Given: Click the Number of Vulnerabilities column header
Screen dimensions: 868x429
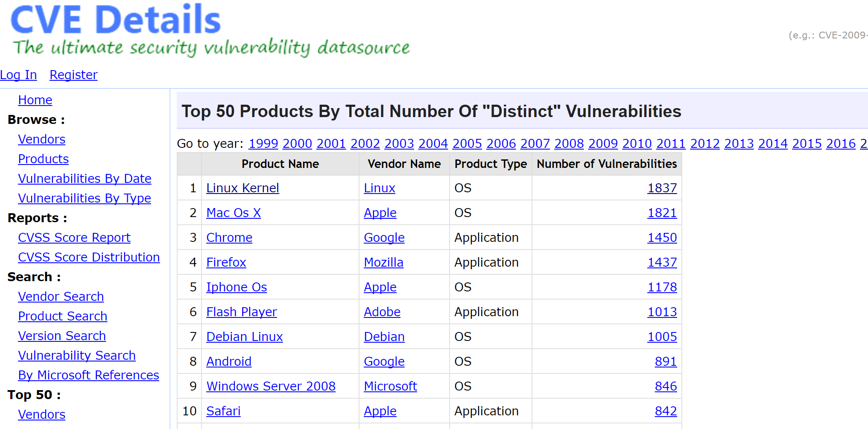Looking at the screenshot, I should [607, 164].
